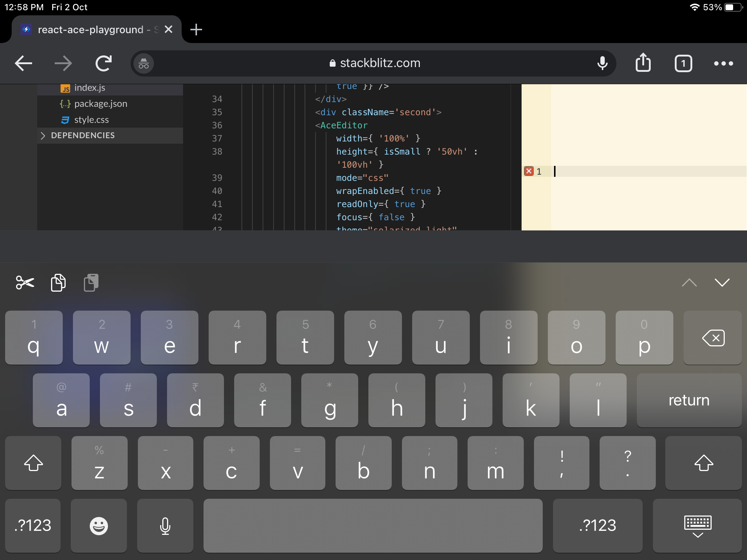The height and width of the screenshot is (560, 747).
Task: Switch keyboard to numbers with .?123 key
Action: click(x=32, y=525)
